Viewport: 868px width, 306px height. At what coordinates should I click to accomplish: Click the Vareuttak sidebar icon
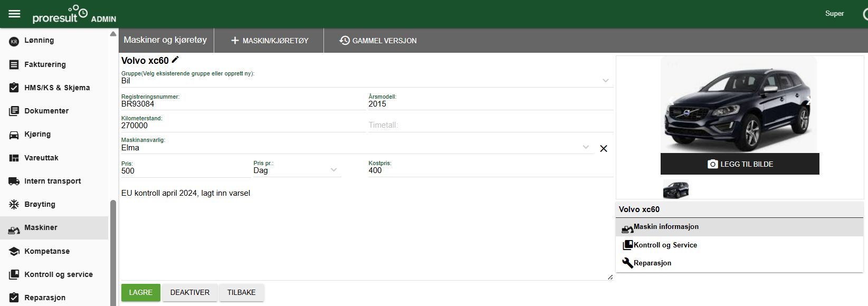click(x=14, y=158)
